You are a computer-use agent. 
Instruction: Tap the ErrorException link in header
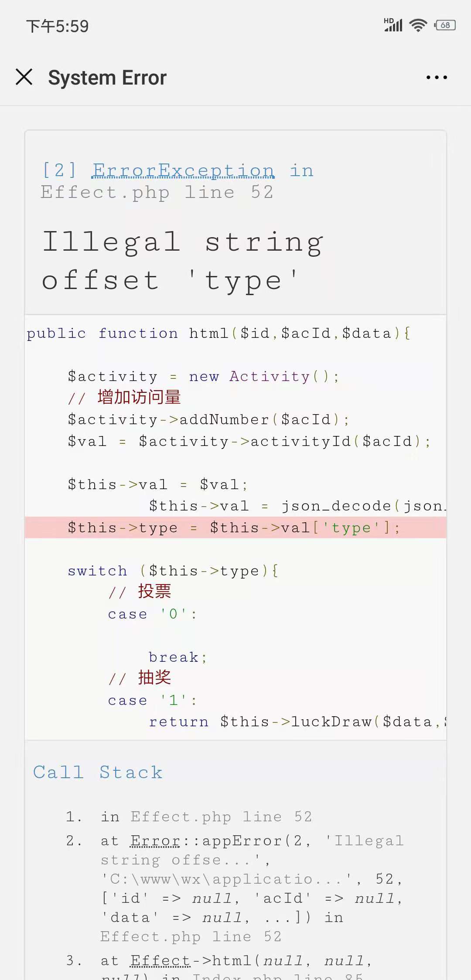184,170
